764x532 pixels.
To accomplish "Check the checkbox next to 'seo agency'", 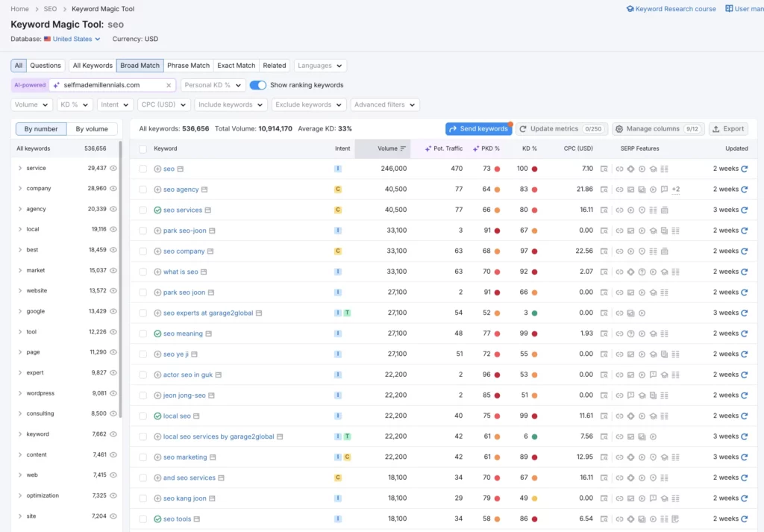I will click(143, 189).
